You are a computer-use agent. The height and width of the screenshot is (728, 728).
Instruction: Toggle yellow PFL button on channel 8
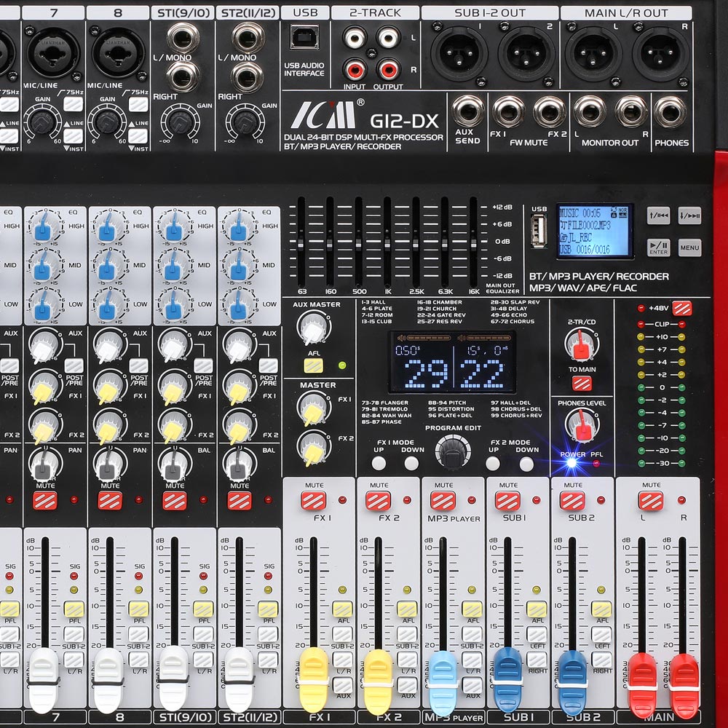pos(138,609)
